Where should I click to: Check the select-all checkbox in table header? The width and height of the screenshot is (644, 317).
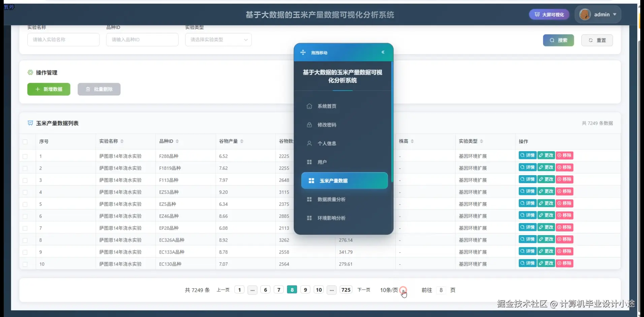[x=26, y=141]
